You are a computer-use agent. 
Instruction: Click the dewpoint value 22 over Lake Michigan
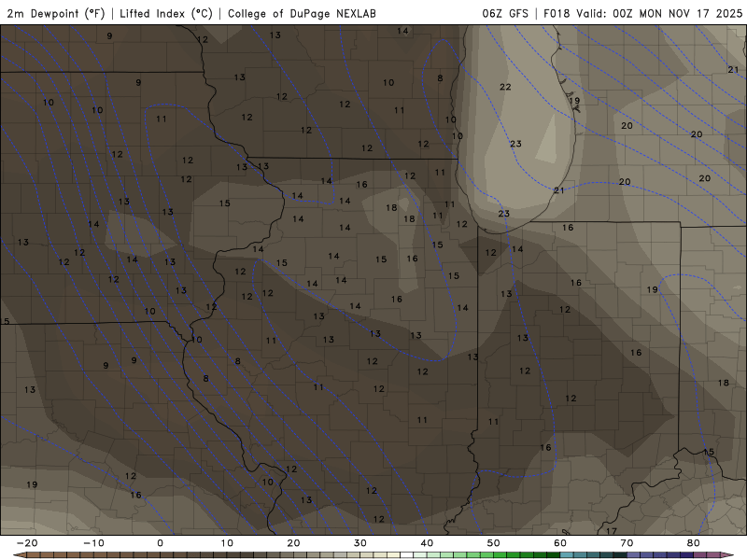(505, 87)
